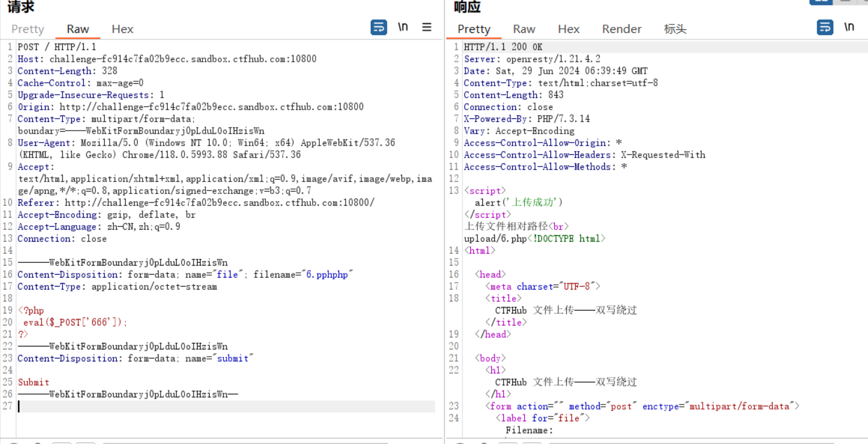The width and height of the screenshot is (868, 444).
Task: Click the form action method="post" line
Action: click(x=642, y=406)
